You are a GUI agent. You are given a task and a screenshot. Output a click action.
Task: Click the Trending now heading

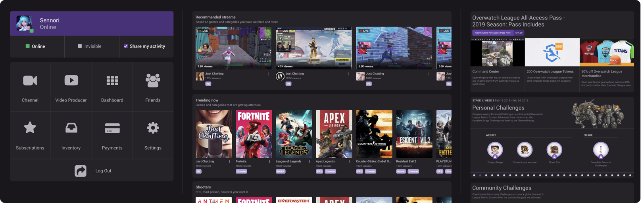[207, 100]
